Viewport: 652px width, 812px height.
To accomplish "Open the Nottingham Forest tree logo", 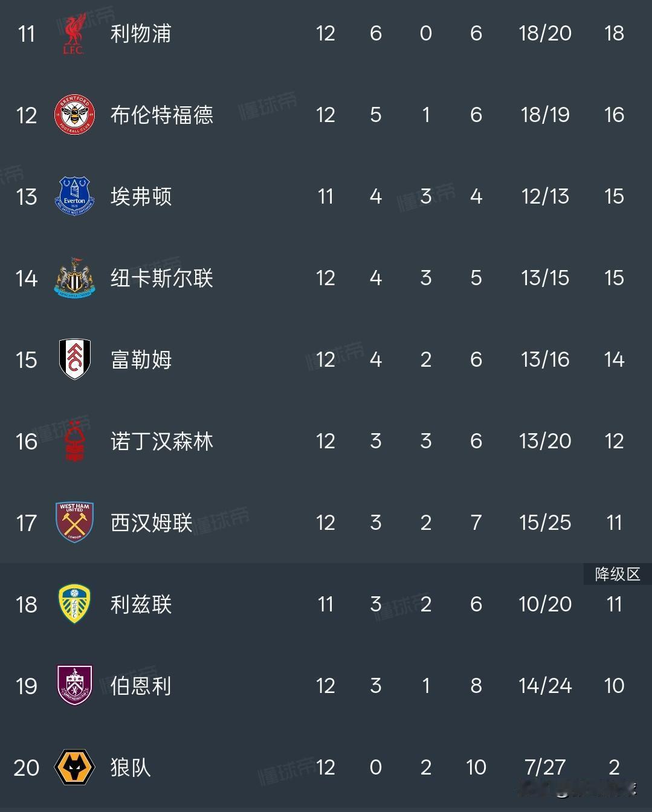I will (74, 441).
